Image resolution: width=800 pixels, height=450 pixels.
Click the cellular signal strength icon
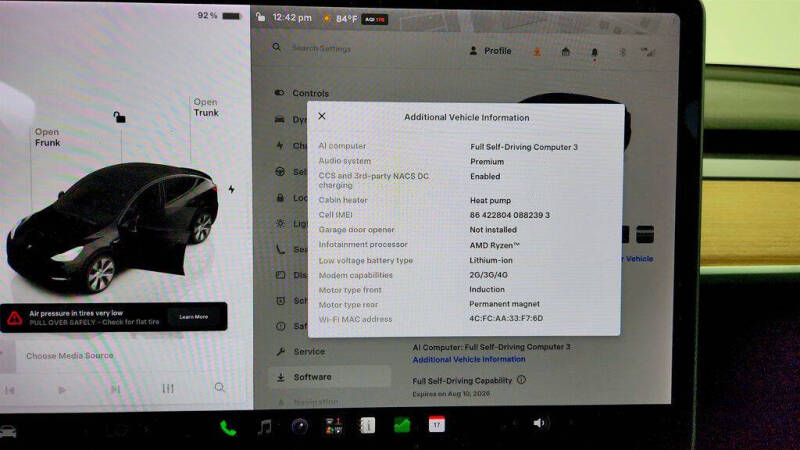pos(648,52)
